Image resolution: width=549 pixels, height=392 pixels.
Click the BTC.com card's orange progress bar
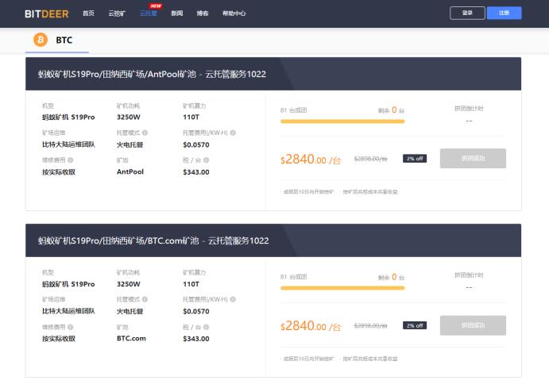[x=342, y=288]
